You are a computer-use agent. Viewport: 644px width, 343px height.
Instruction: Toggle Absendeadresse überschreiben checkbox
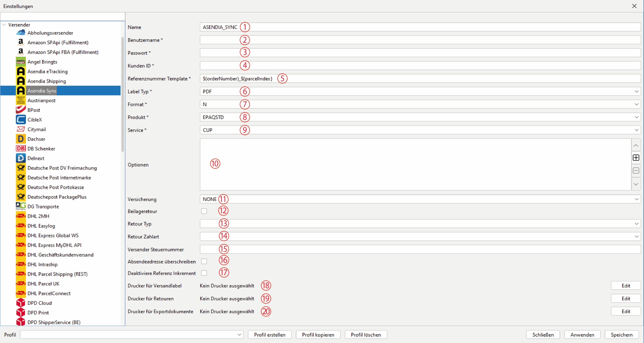[x=204, y=261]
